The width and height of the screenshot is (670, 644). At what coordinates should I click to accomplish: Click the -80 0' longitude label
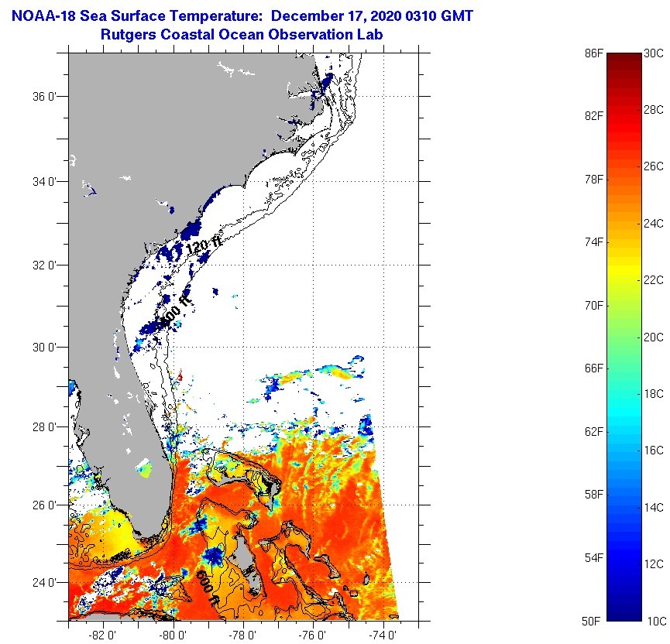[173, 635]
